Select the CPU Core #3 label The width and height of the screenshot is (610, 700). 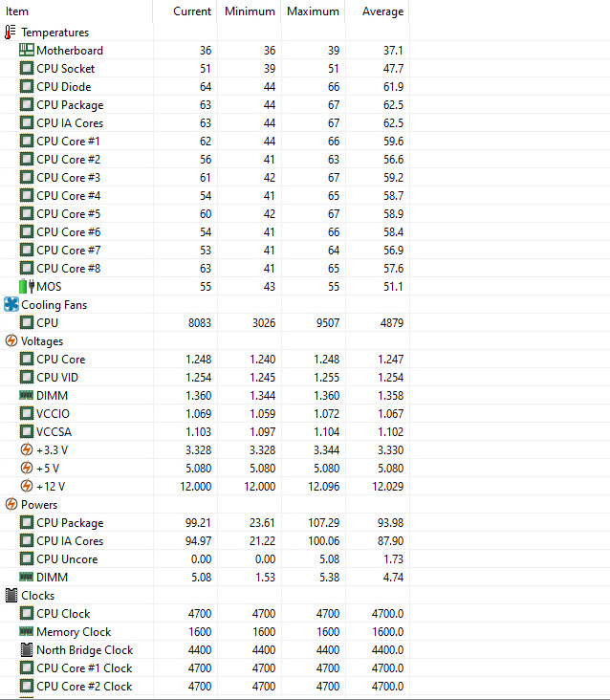(69, 177)
